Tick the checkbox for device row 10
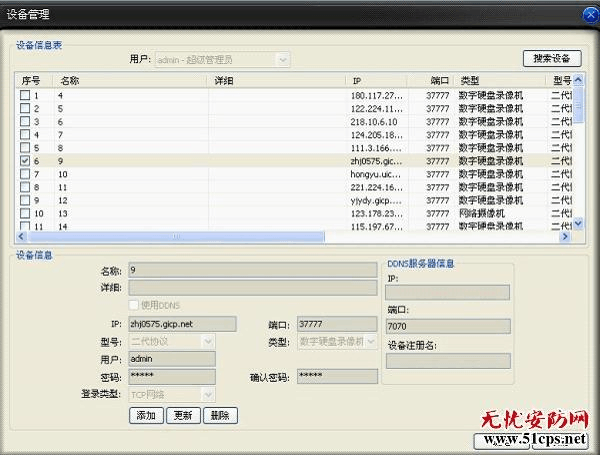The width and height of the screenshot is (600, 455). coord(26,213)
